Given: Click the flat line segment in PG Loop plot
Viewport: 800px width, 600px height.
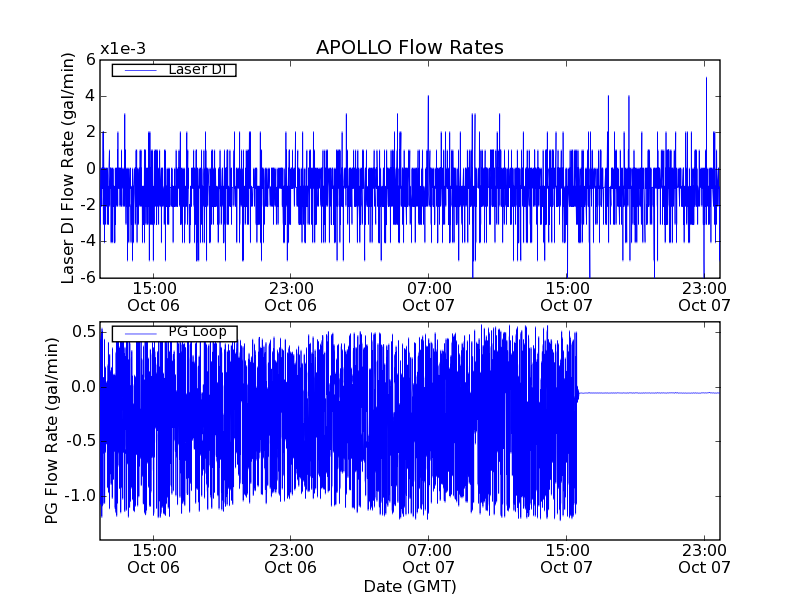Looking at the screenshot, I should (x=650, y=393).
